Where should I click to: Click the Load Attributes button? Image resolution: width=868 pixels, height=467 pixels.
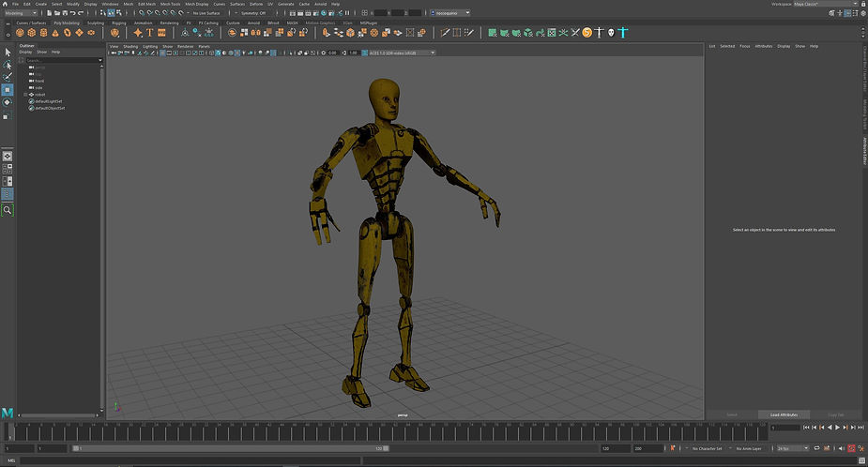(x=784, y=414)
